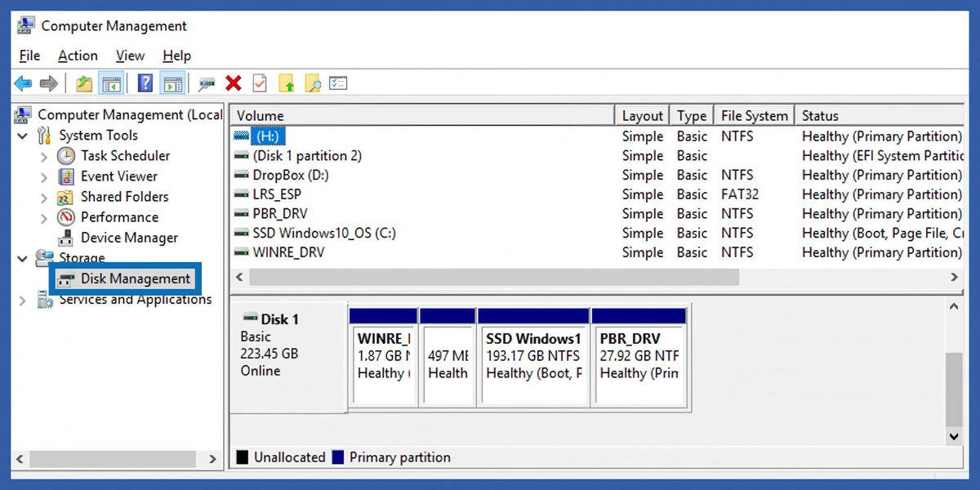Screen dimensions: 980x490
Task: Click the Forward arrow toolbar icon
Action: [49, 82]
